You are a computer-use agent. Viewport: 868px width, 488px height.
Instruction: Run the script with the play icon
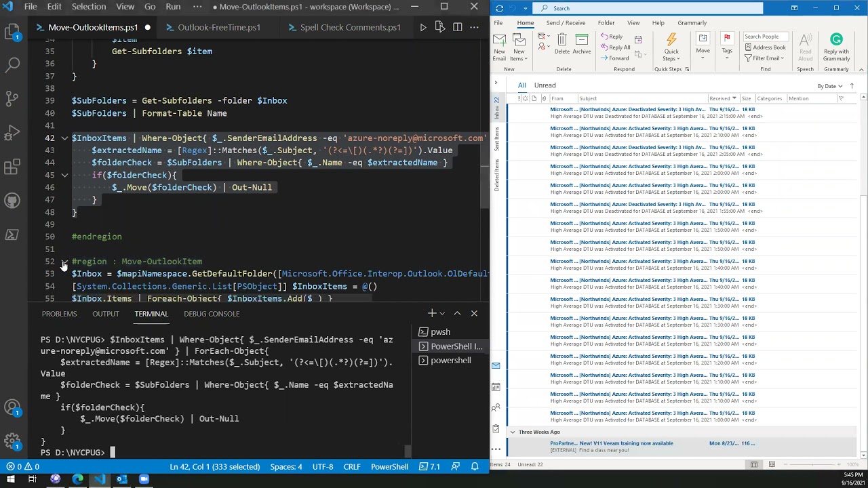click(423, 27)
